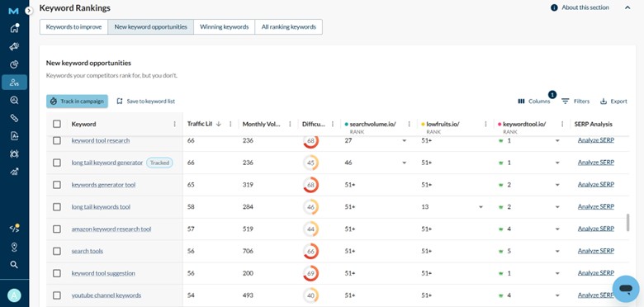Open Keyword column options menu

pyautogui.click(x=175, y=124)
